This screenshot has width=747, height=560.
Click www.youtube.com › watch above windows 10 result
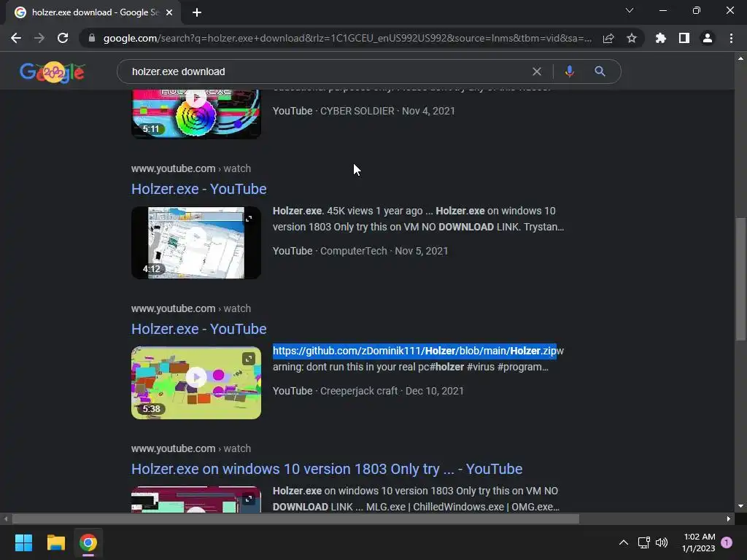point(191,448)
